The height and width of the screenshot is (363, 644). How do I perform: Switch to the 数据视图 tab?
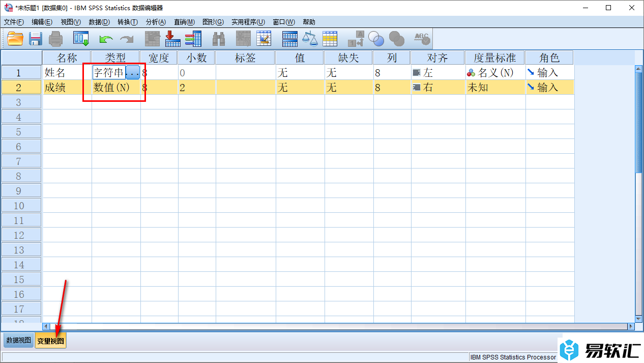(19, 341)
